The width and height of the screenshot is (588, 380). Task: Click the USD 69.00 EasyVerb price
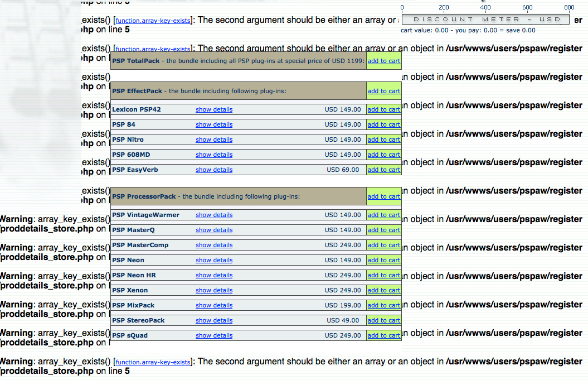pos(343,169)
